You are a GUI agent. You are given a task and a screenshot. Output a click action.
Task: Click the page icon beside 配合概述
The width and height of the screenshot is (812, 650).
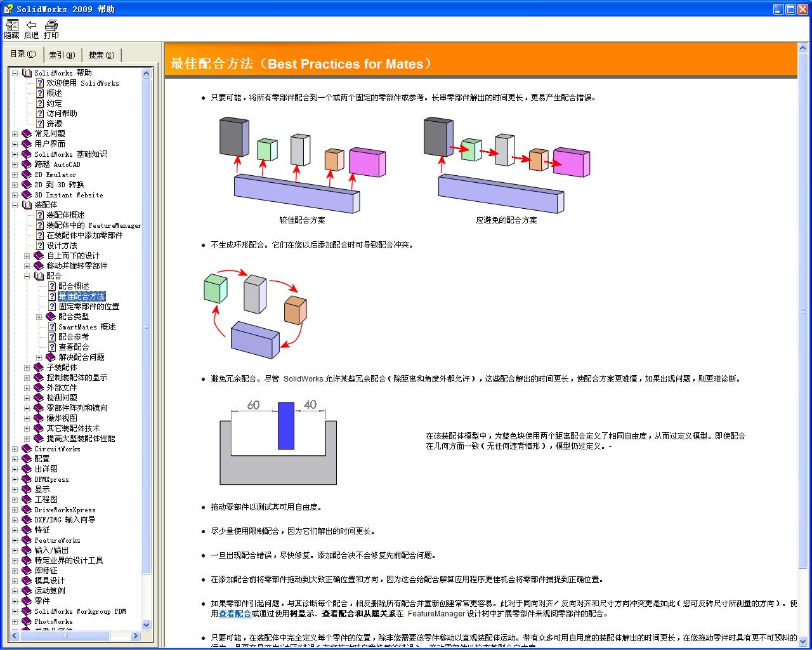click(52, 286)
